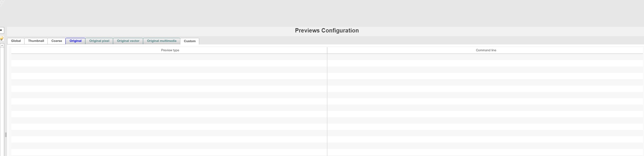The width and height of the screenshot is (644, 156).
Task: Click the Preview type column header
Action: 170,50
